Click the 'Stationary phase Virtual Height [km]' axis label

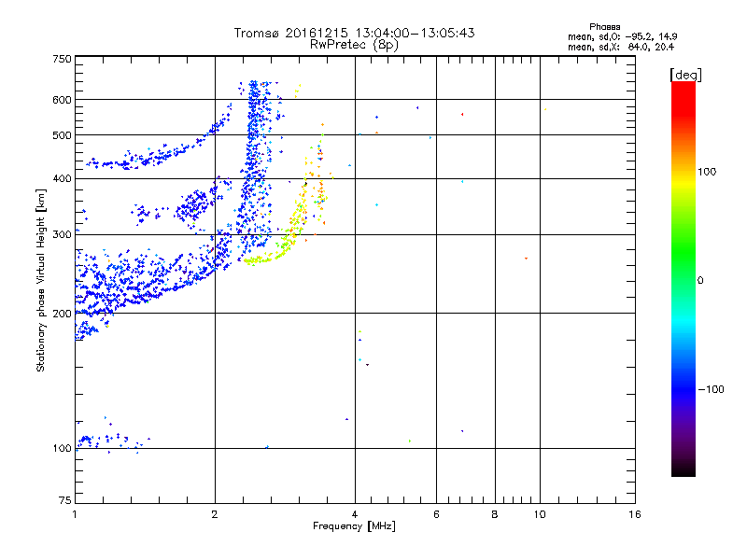41,280
